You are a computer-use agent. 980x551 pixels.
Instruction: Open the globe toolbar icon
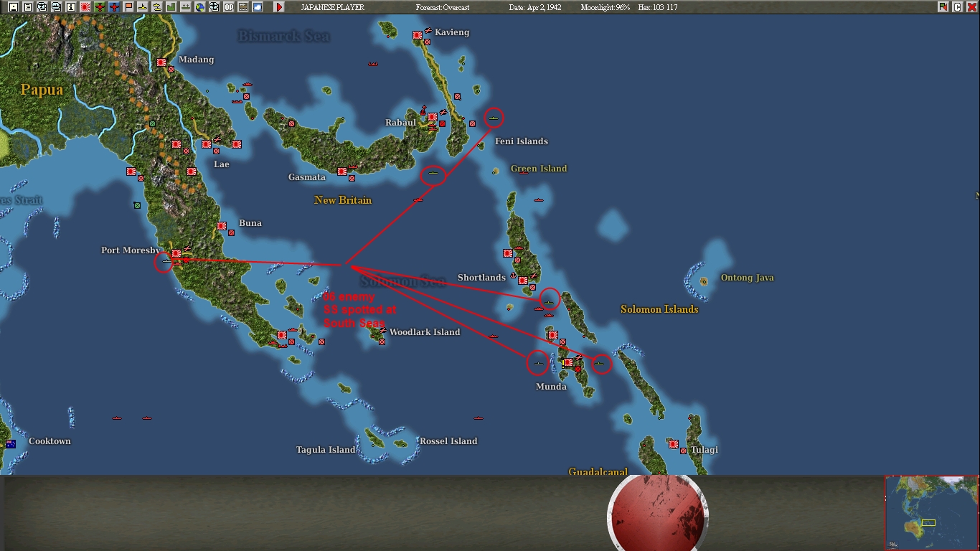click(x=200, y=7)
